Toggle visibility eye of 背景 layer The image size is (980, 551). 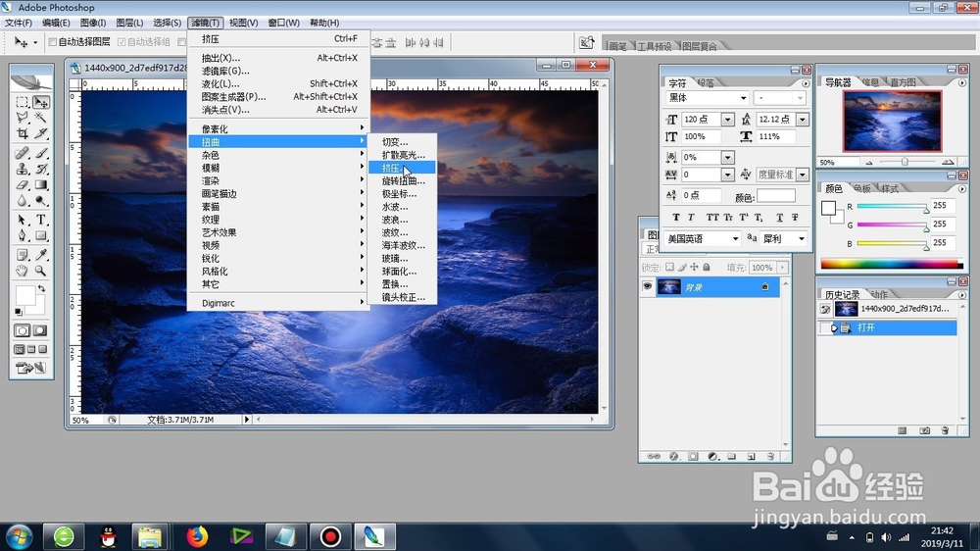(x=648, y=286)
